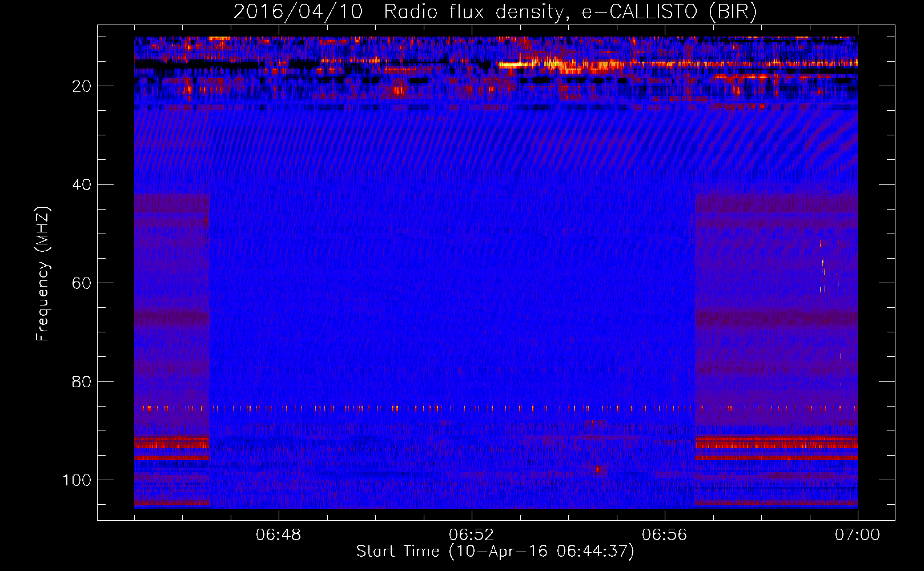The height and width of the screenshot is (571, 924).
Task: Click the x-axis label "Start Time (10-Apr-16 06:44:37)"
Action: [495, 552]
